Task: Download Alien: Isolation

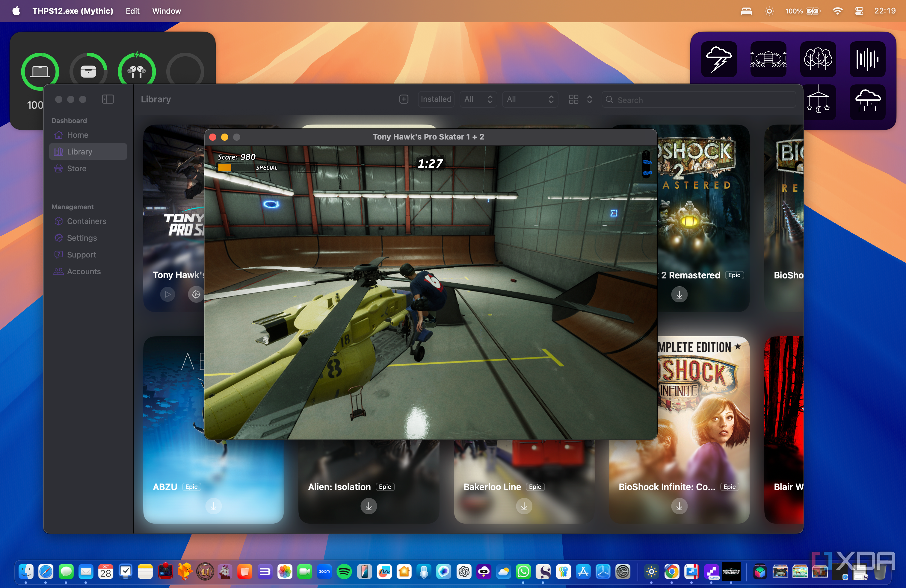Action: pos(369,506)
